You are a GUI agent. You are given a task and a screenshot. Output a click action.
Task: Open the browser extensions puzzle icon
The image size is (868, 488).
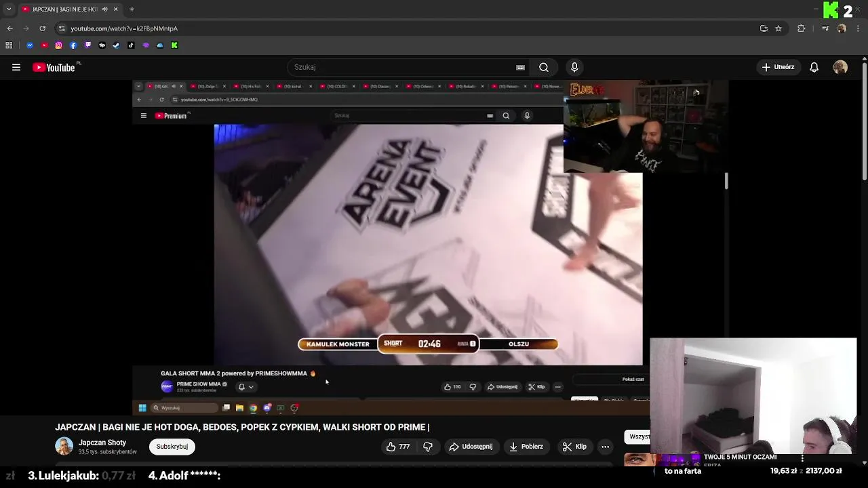pos(802,28)
